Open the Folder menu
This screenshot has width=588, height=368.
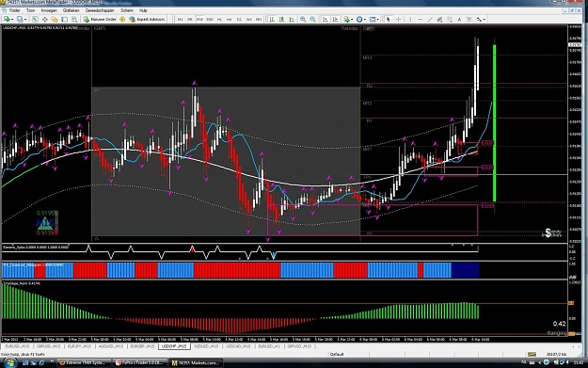tap(15, 10)
